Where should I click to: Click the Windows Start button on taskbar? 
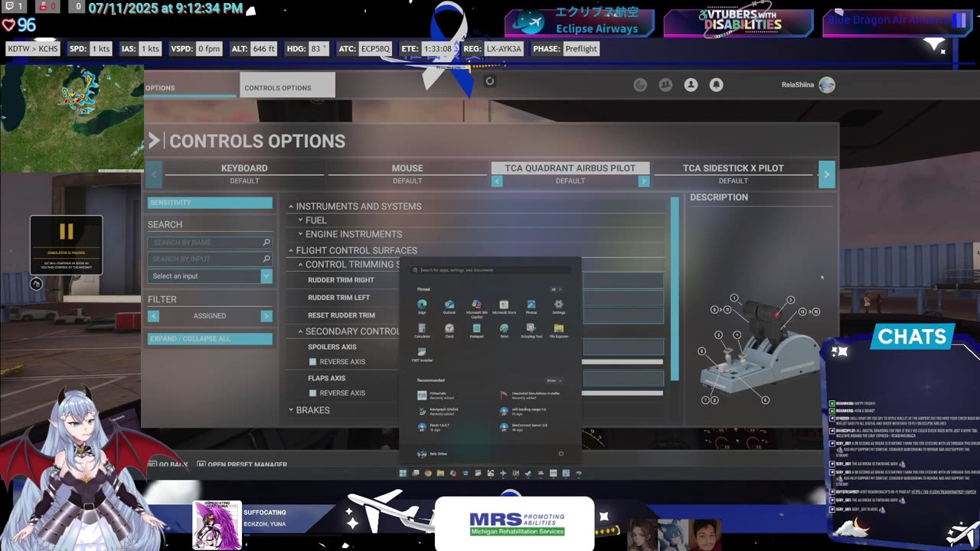(x=403, y=473)
